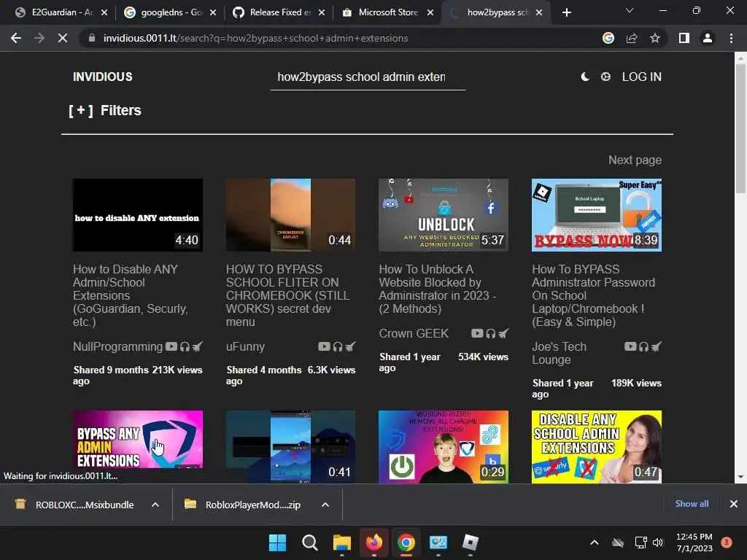
Task: Click the Google icon in address bar
Action: [608, 38]
